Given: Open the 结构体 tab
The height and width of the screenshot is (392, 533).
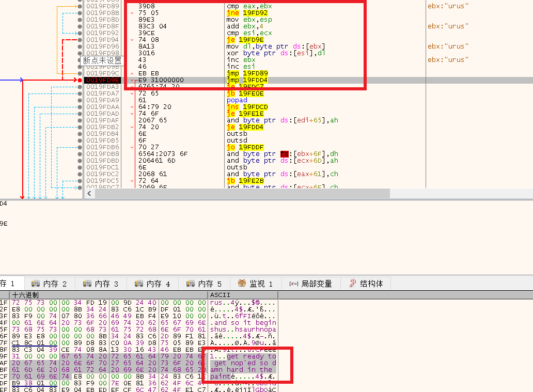Looking at the screenshot, I should click(366, 284).
